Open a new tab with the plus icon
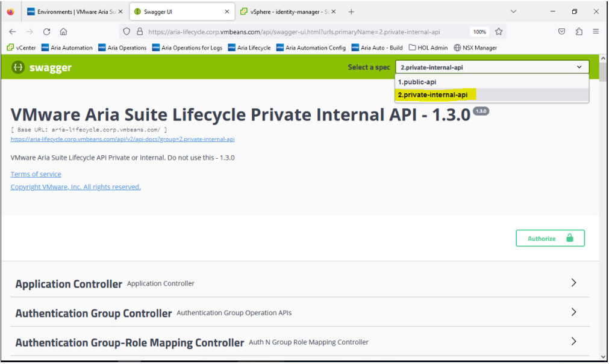 pos(351,11)
